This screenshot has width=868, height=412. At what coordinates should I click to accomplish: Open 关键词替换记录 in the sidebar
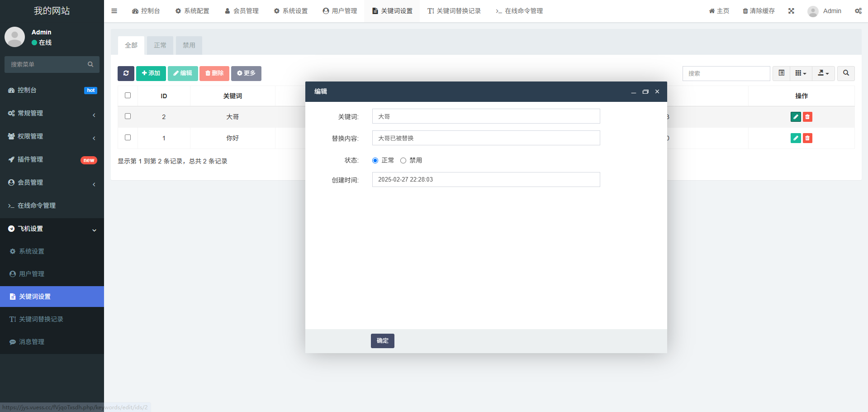(x=52, y=319)
